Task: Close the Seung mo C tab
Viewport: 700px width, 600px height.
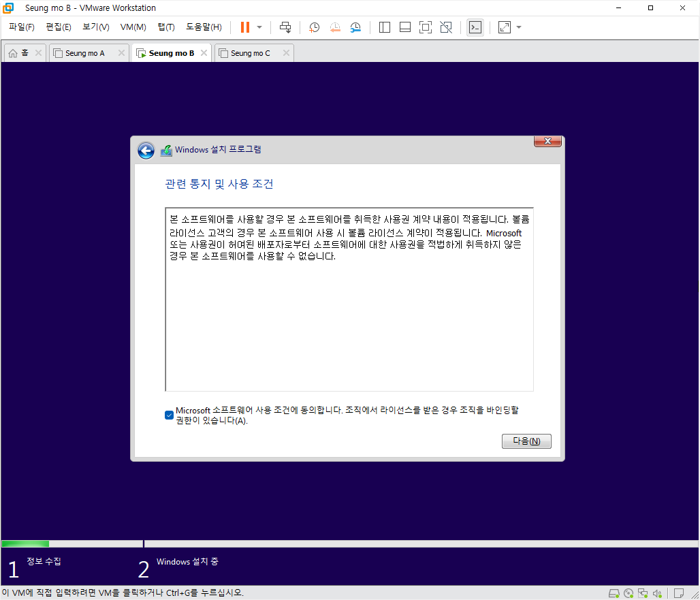Action: coord(286,53)
